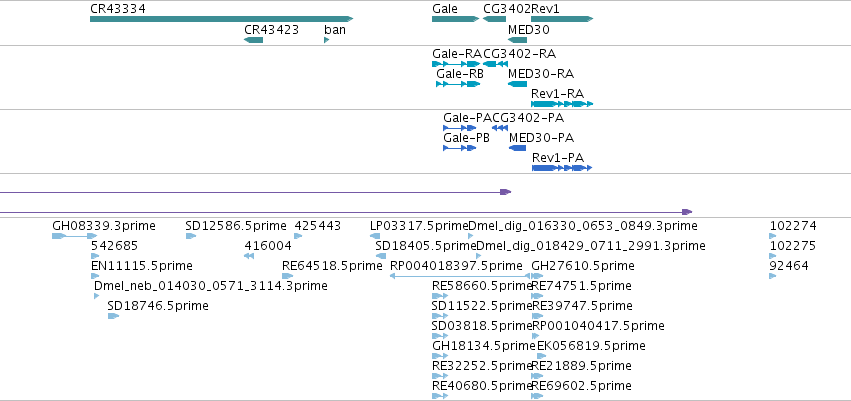Image resolution: width=851 pixels, height=401 pixels.
Task: Select the Gale-RB transcript feature
Action: pyautogui.click(x=458, y=84)
